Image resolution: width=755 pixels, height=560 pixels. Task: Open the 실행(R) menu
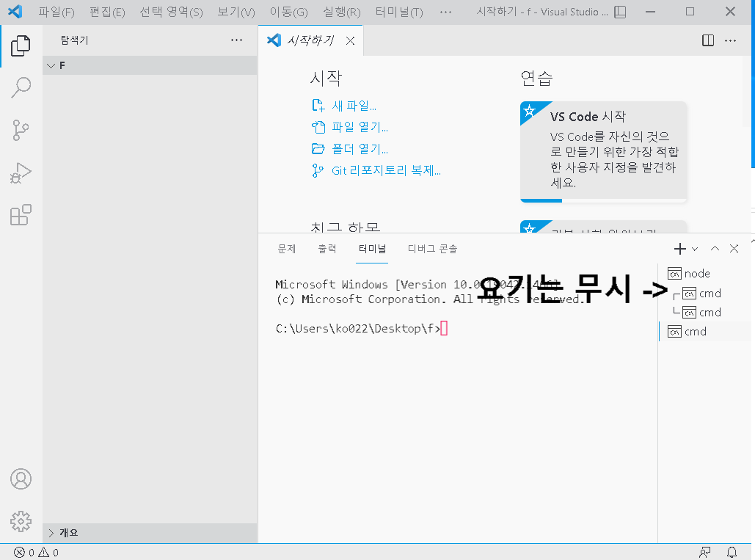click(x=341, y=12)
